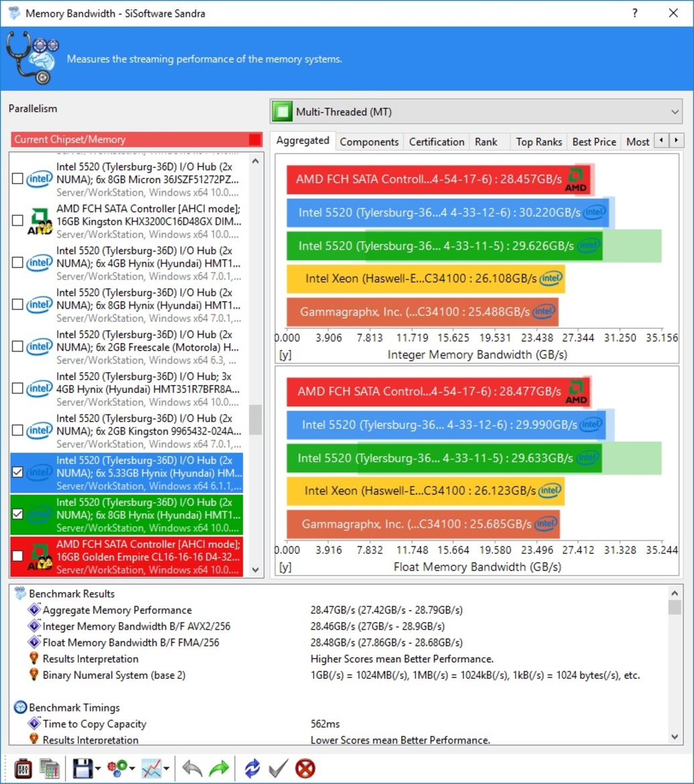Click the red Current Chipset/Memory color square
The width and height of the screenshot is (694, 784).
[x=255, y=139]
